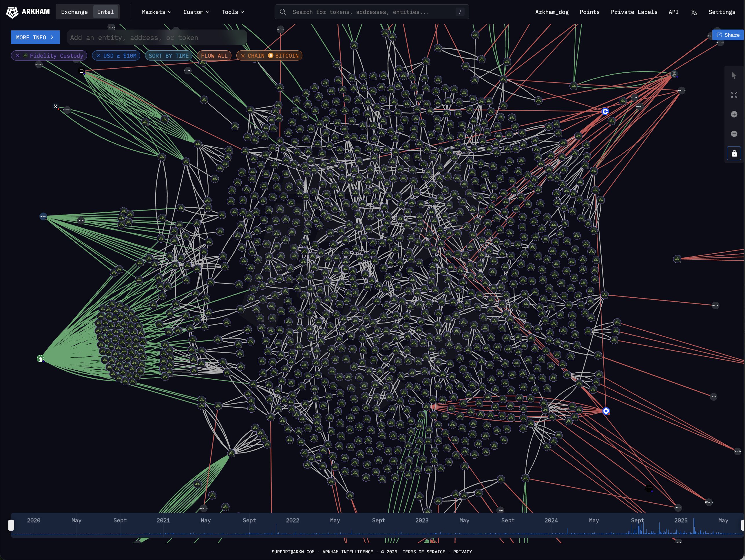This screenshot has height=560, width=745.
Task: Click the language translate icon
Action: coord(693,12)
